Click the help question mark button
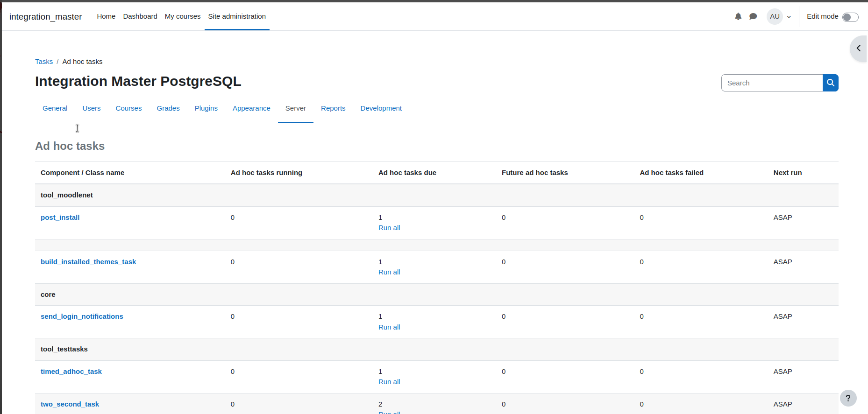 pyautogui.click(x=848, y=398)
